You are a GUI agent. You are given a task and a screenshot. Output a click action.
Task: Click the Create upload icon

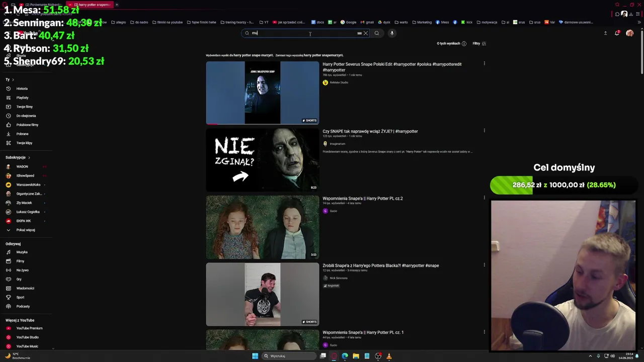click(605, 33)
